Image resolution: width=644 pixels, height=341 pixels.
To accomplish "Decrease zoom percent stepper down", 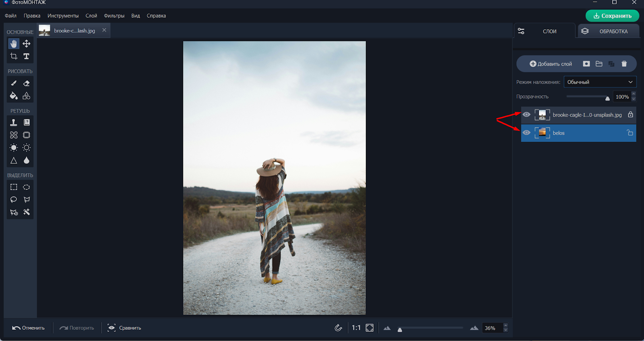I will point(506,330).
